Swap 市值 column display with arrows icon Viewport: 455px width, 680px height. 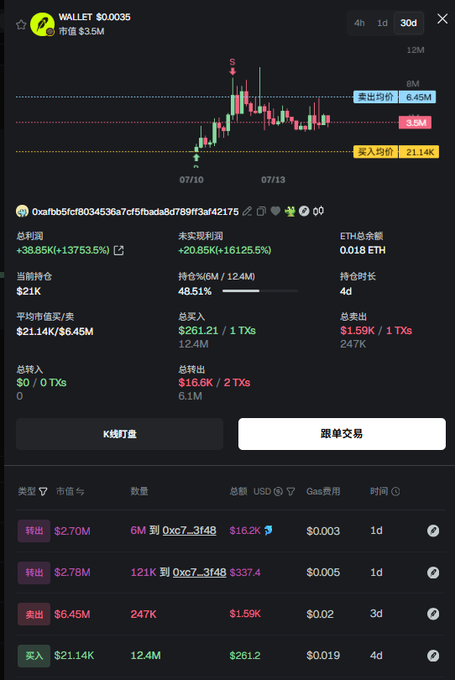(x=80, y=491)
